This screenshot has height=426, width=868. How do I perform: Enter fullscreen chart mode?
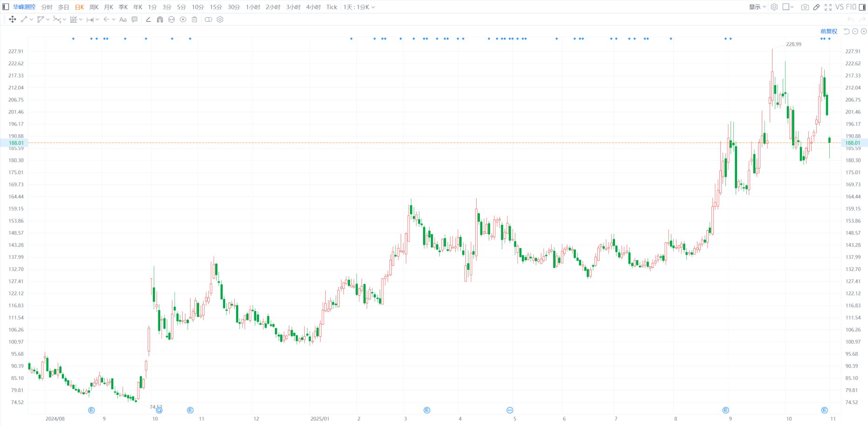(x=828, y=7)
